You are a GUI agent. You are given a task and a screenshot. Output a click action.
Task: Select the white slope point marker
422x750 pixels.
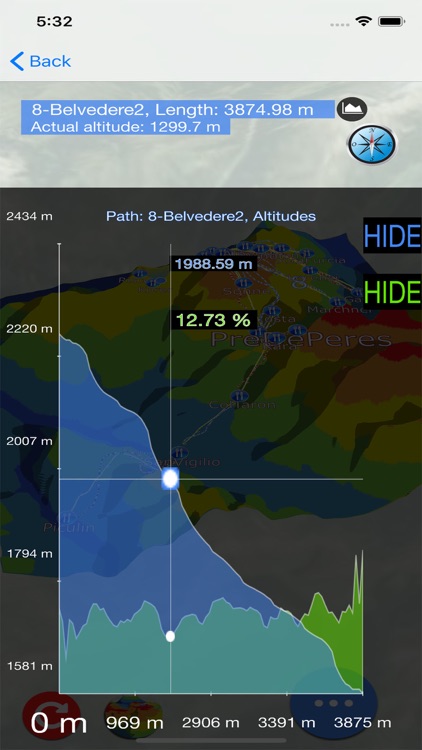tap(170, 636)
